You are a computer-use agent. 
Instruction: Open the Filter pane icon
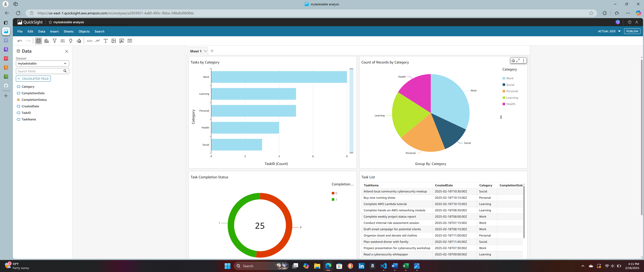coord(55,41)
